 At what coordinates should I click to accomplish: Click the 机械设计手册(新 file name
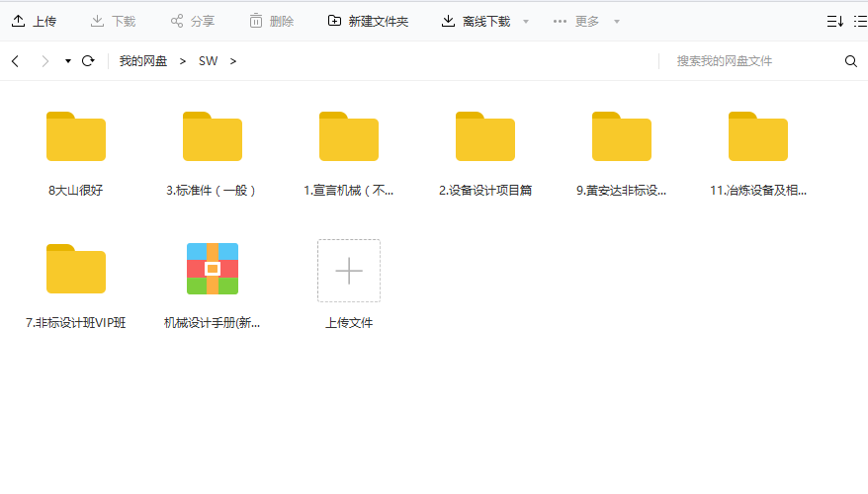tap(213, 322)
